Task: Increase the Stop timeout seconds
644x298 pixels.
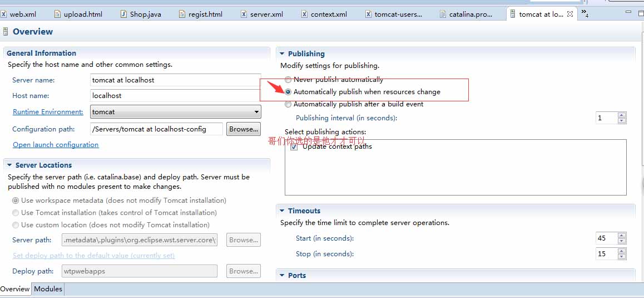Action: coord(622,251)
